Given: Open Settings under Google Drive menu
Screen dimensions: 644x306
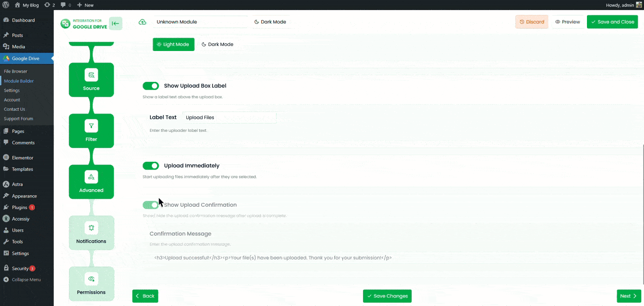Looking at the screenshot, I should pyautogui.click(x=11, y=91).
